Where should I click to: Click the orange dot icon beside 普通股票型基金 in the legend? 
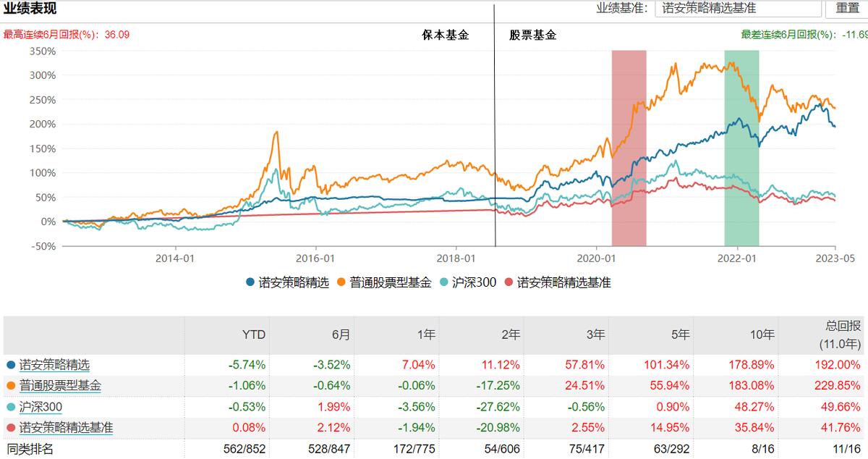[341, 282]
